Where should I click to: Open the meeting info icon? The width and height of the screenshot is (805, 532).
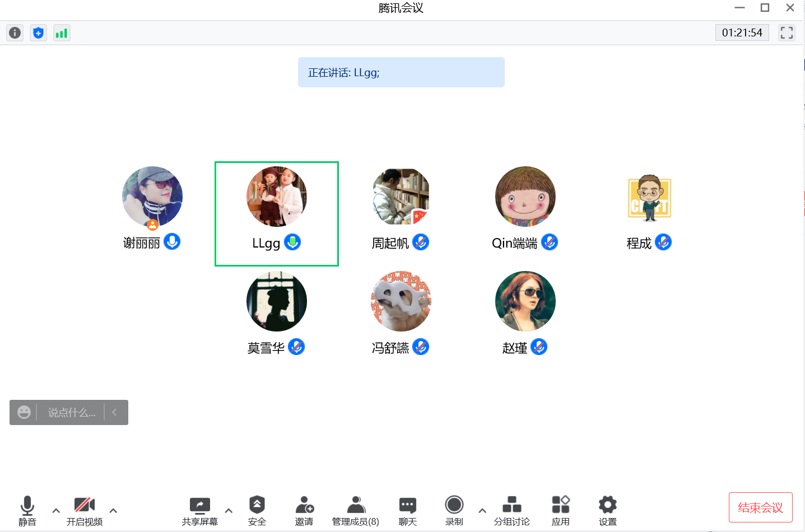click(15, 33)
